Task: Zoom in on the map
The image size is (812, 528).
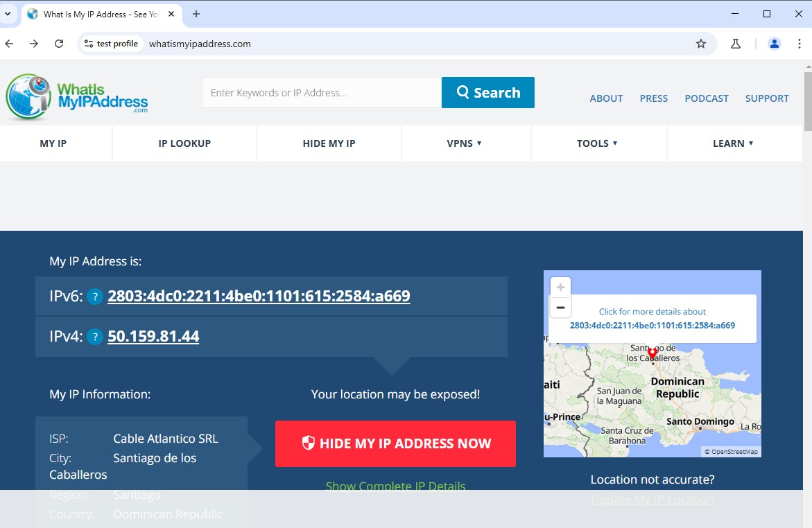Action: pos(560,287)
